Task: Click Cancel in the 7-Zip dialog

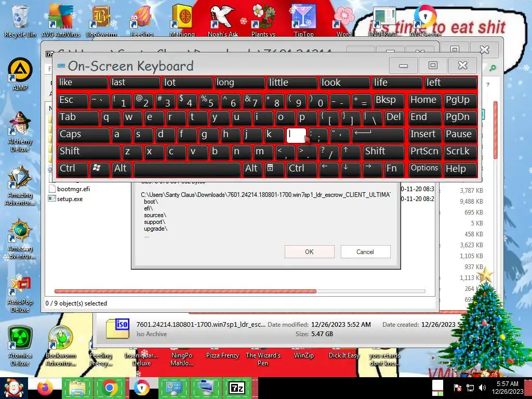Action: [x=365, y=252]
